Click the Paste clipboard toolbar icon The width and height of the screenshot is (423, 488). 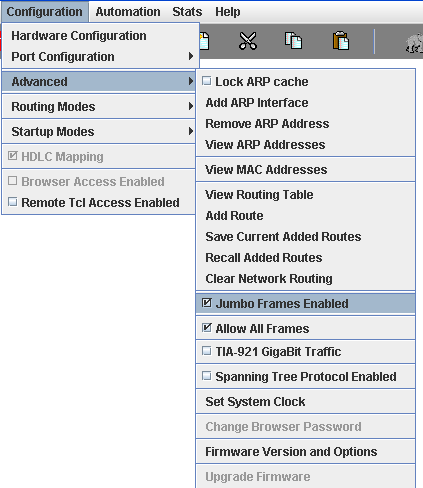341,41
